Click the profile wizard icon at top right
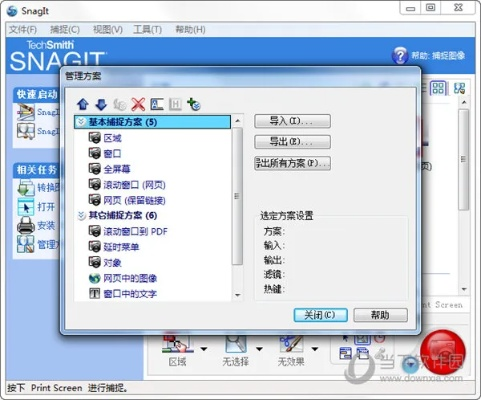Viewport: 481px width, 400px height. [x=460, y=88]
